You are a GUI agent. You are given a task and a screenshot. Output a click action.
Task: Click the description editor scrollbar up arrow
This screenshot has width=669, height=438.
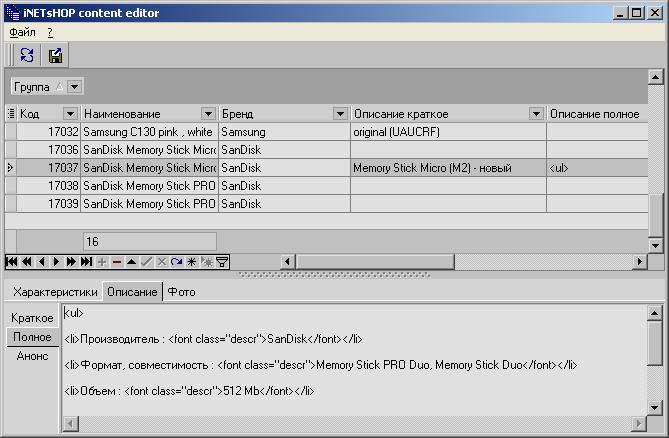(654, 313)
